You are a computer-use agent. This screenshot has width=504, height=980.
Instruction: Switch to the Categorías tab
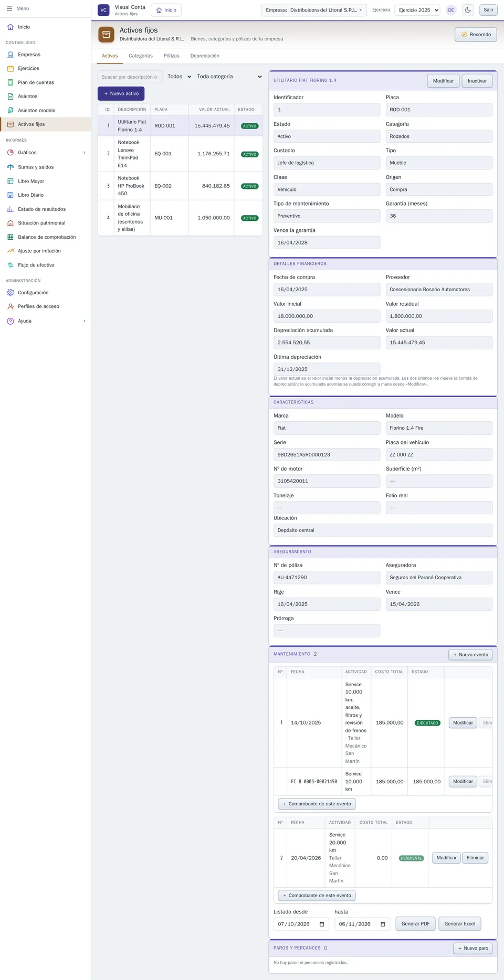pyautogui.click(x=141, y=56)
